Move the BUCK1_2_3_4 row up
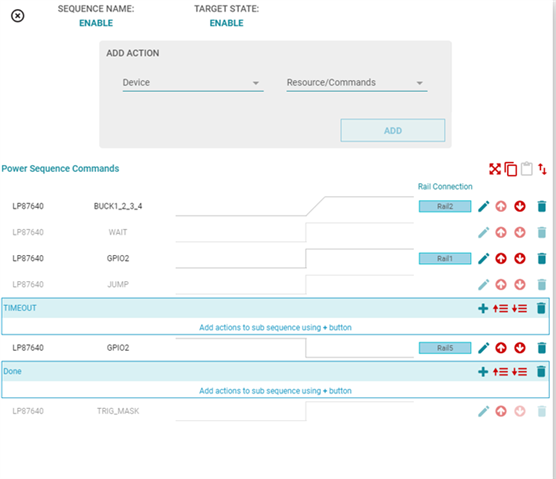Screen dimensions: 556x479 (501, 206)
